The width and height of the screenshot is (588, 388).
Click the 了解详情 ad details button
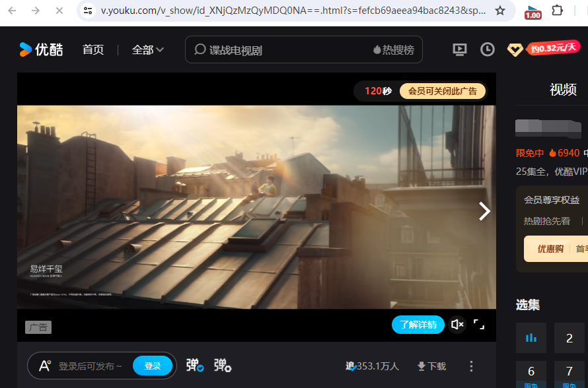click(x=418, y=325)
